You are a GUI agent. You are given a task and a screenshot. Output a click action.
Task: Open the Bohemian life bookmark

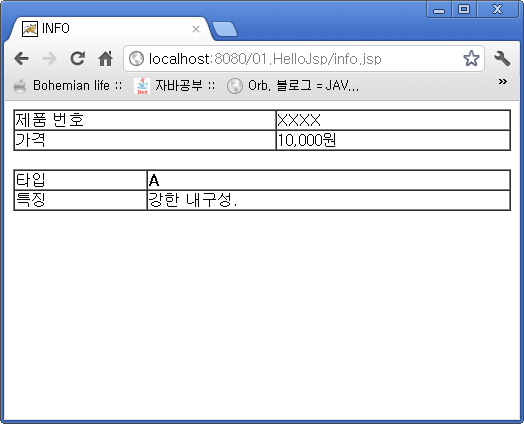[x=68, y=86]
